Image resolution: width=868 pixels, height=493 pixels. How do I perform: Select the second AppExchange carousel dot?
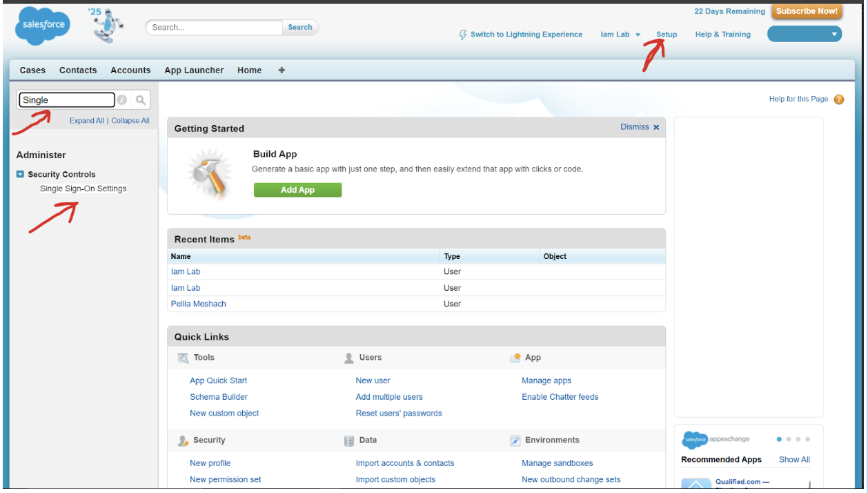coord(789,439)
